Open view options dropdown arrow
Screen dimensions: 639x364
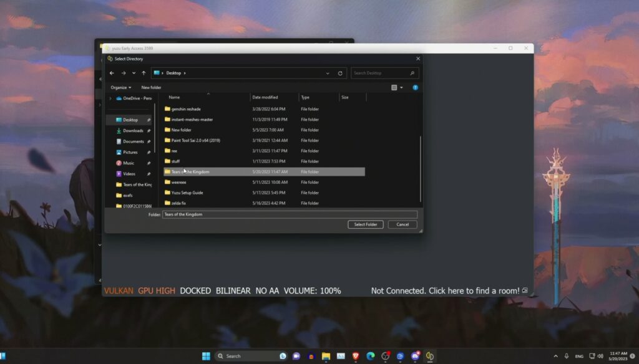point(401,87)
